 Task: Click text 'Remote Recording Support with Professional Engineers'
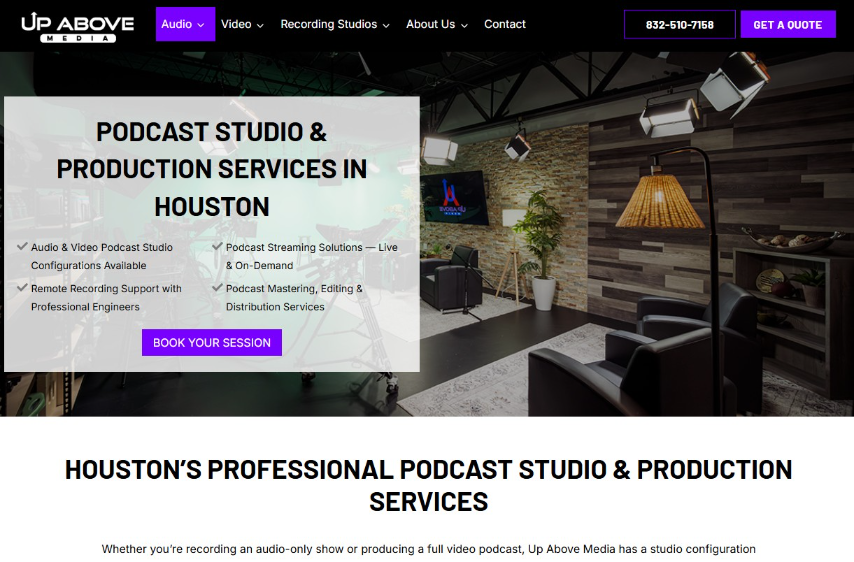coord(106,298)
